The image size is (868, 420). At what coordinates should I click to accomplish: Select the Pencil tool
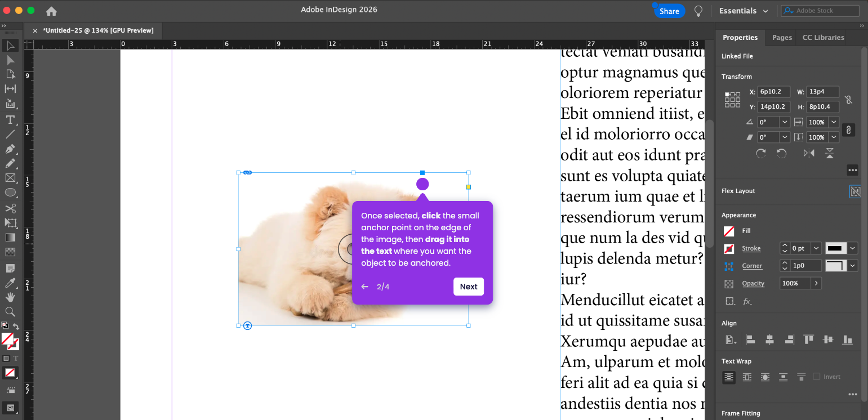(x=10, y=163)
